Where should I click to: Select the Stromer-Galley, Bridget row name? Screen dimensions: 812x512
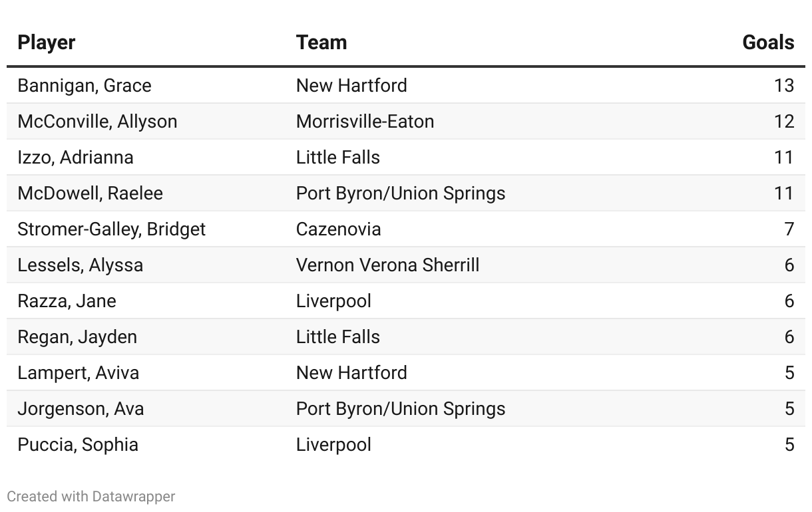click(111, 229)
